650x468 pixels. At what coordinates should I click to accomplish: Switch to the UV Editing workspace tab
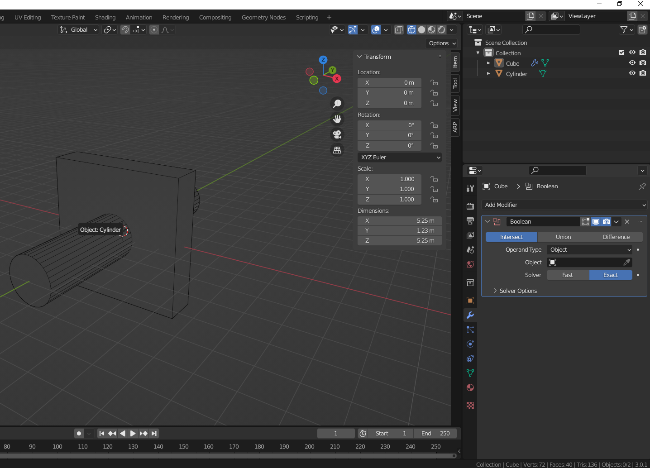[28, 17]
